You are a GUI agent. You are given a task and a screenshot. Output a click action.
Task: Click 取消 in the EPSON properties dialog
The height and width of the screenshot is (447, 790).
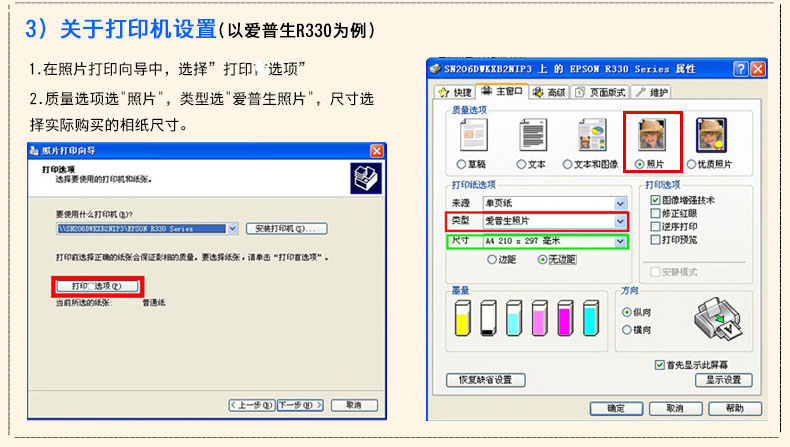(676, 408)
